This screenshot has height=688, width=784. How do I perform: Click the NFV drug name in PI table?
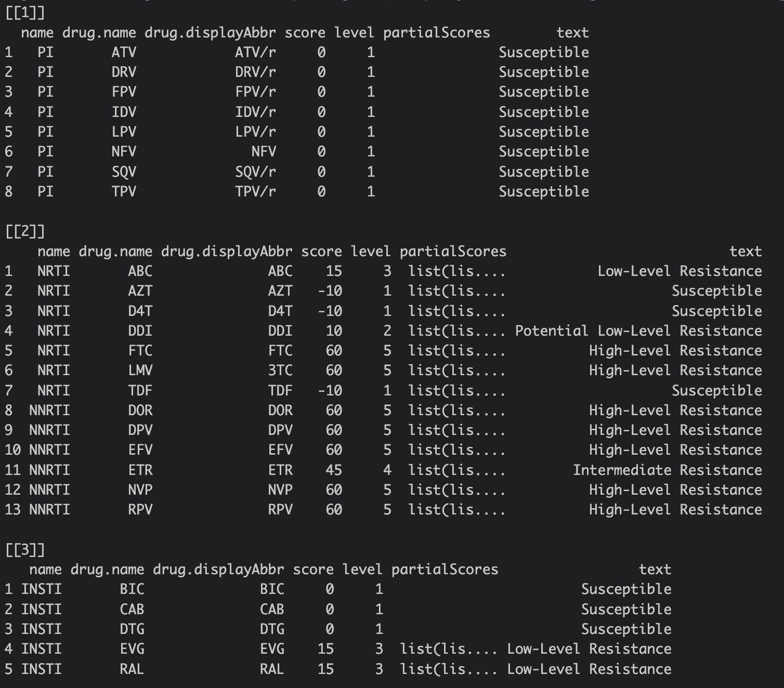124,152
